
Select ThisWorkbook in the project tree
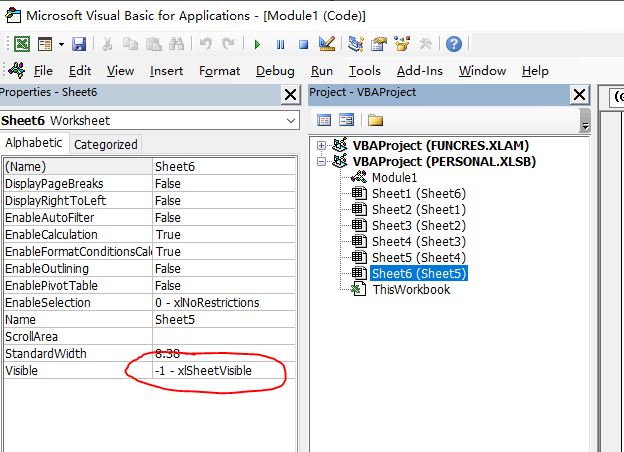coord(411,290)
